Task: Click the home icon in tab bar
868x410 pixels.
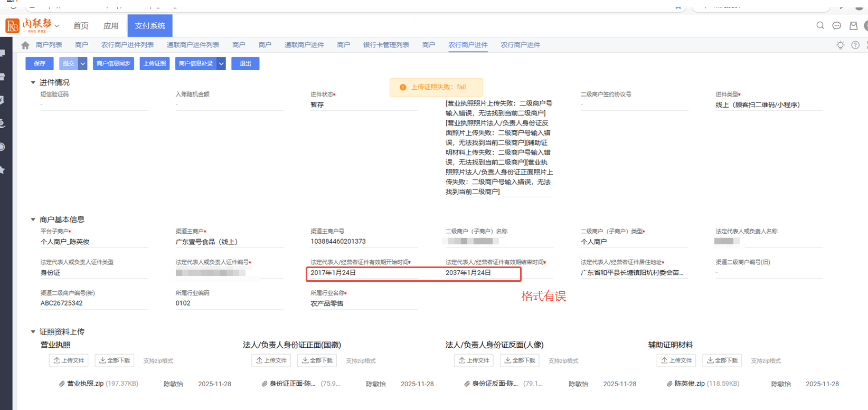Action: [x=25, y=45]
